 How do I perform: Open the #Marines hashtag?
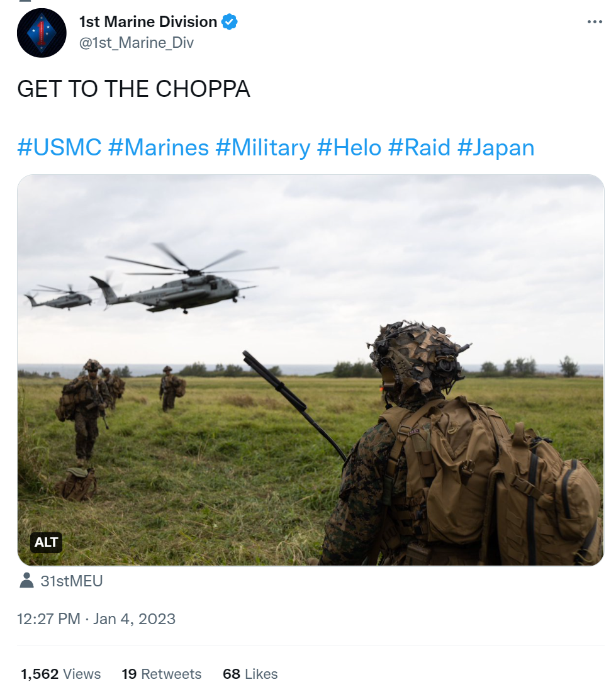pyautogui.click(x=158, y=148)
